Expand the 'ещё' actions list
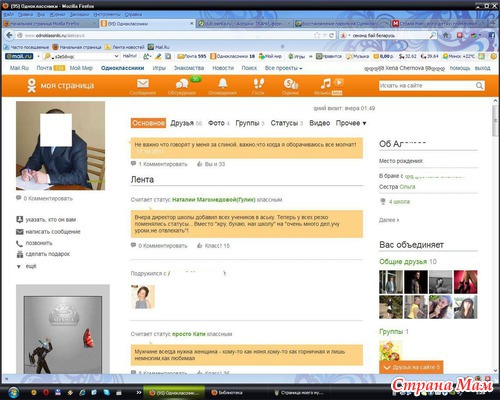500x400 pixels. (27, 266)
